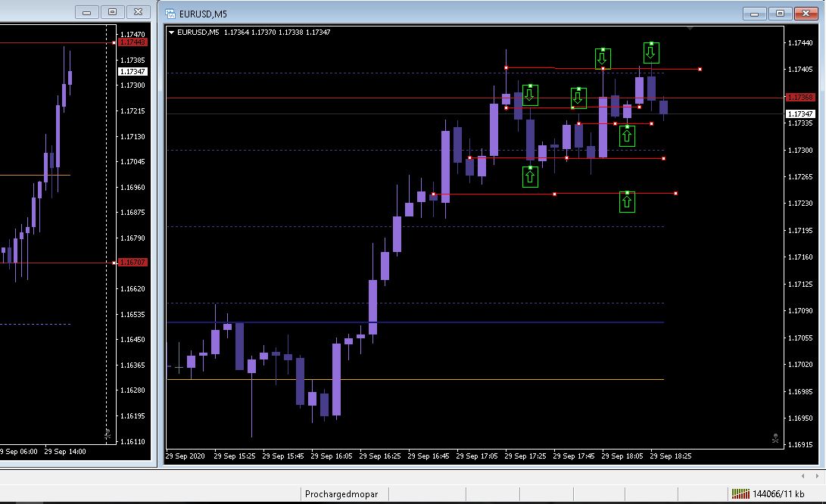Click the 1.16110 label on left chart axis
This screenshot has width=826, height=504.
132,442
